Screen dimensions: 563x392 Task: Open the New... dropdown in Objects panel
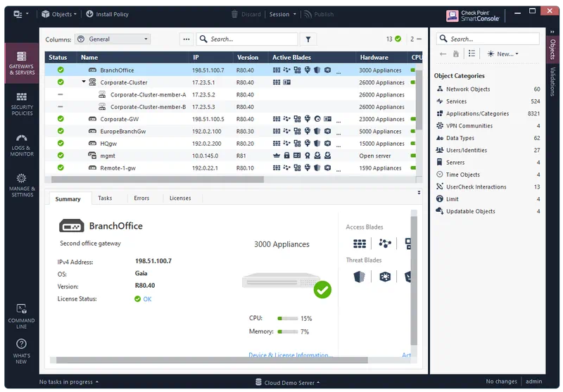coord(502,54)
